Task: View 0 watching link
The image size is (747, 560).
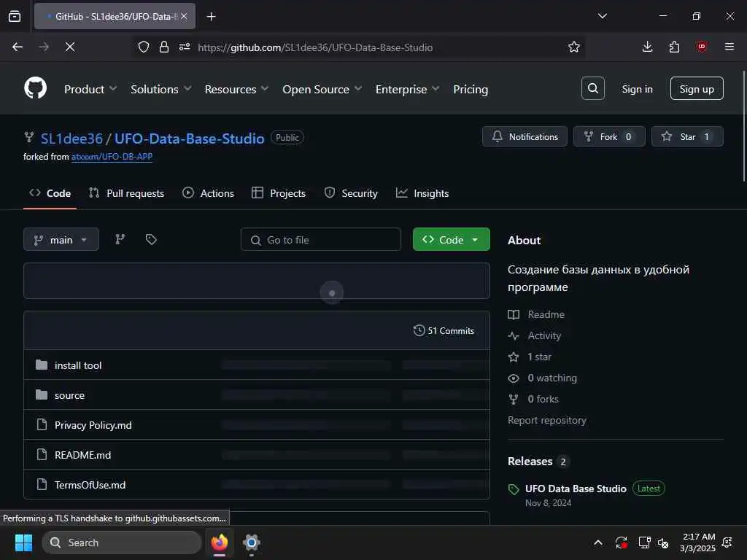Action: click(552, 378)
